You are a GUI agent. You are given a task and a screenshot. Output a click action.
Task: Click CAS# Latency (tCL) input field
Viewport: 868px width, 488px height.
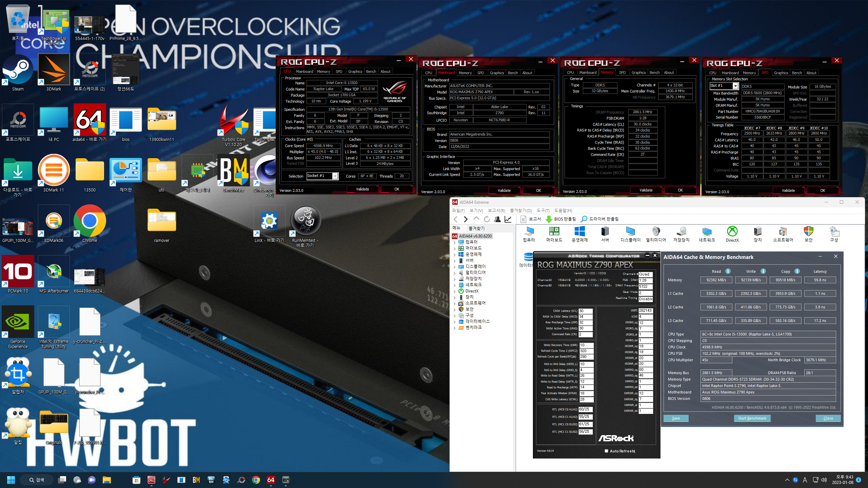586,311
